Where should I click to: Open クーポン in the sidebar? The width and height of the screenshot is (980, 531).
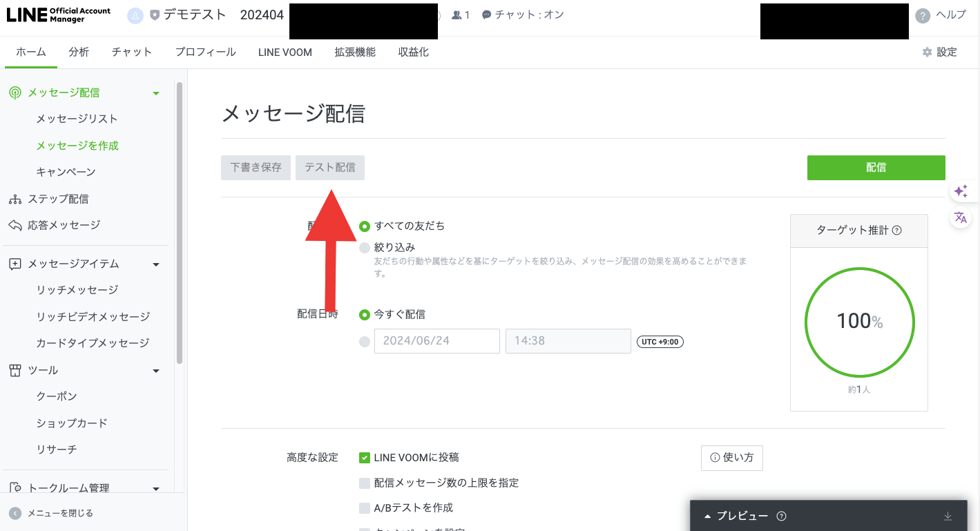coord(57,396)
